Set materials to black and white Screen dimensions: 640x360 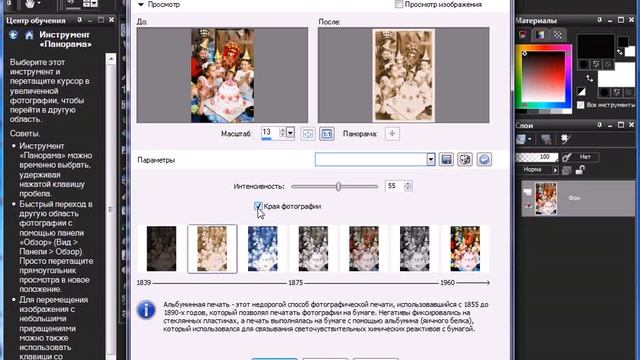[581, 91]
